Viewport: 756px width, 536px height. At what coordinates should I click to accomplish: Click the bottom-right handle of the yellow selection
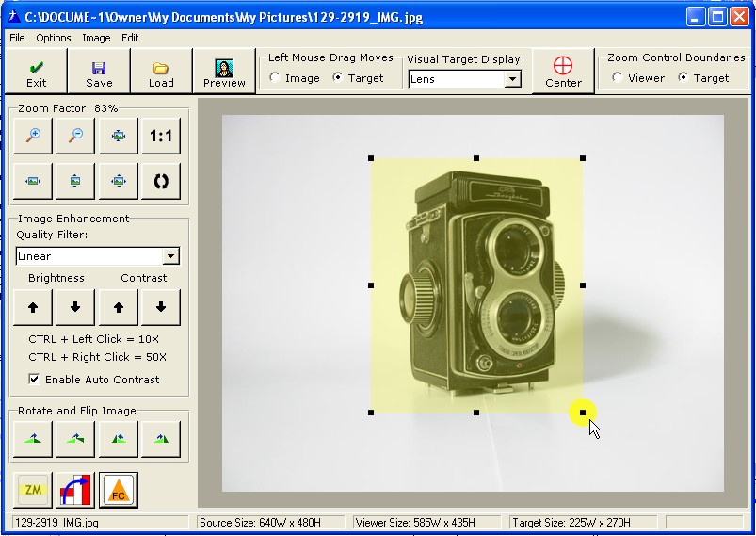pos(583,413)
